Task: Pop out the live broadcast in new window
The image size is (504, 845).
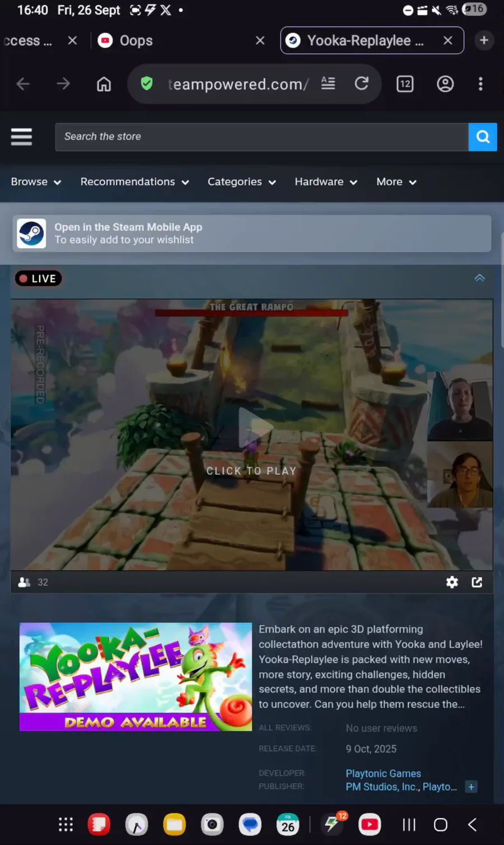Action: (477, 582)
